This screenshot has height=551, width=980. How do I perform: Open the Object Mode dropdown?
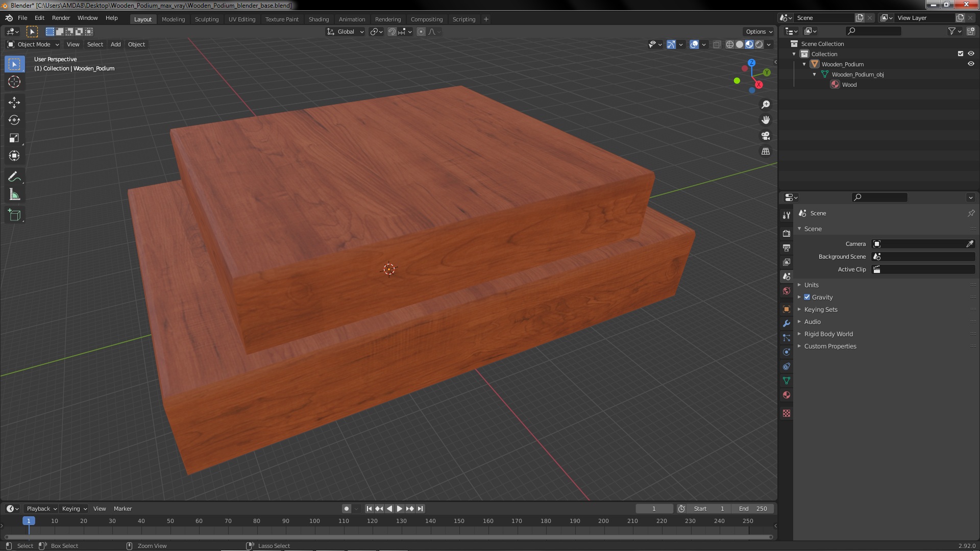click(x=33, y=44)
